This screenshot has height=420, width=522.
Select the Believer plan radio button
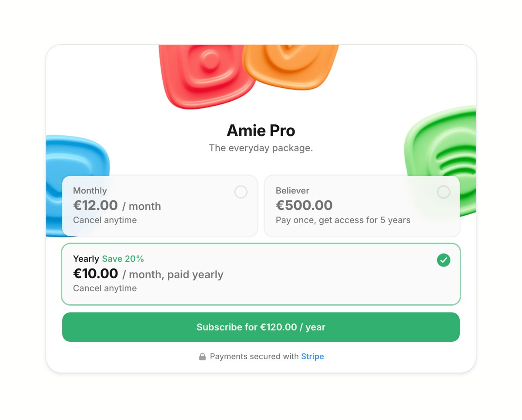(443, 192)
